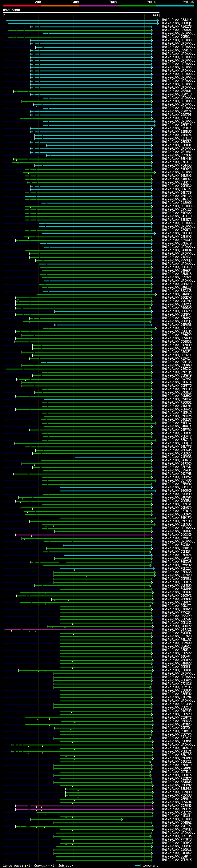Select hit label UniRef100_C4XYM8
The image size is (197, 868).
(177, 474)
